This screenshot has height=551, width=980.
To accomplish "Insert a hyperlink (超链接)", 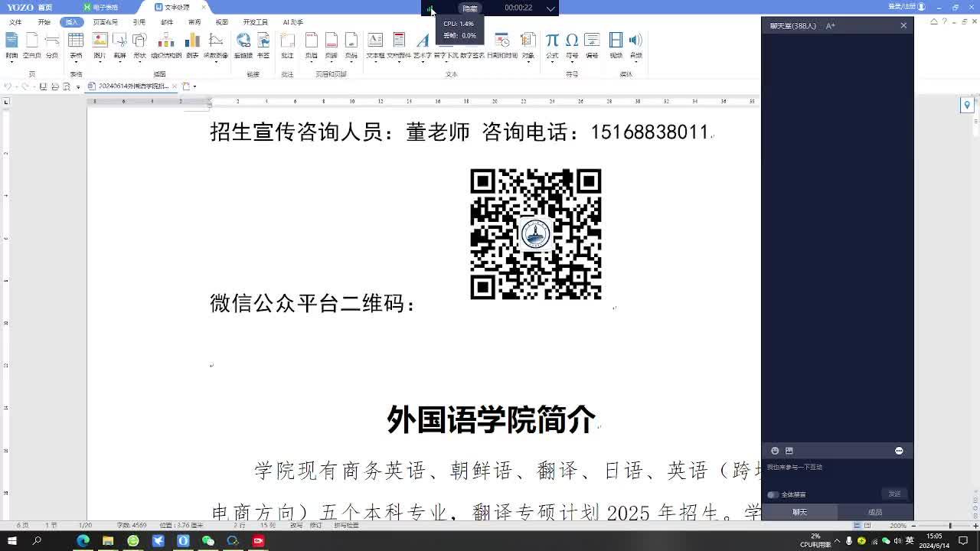I will [243, 44].
